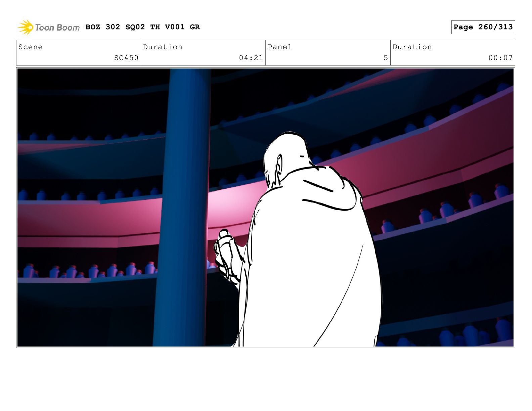Select the scene duration value 04:21

[251, 58]
